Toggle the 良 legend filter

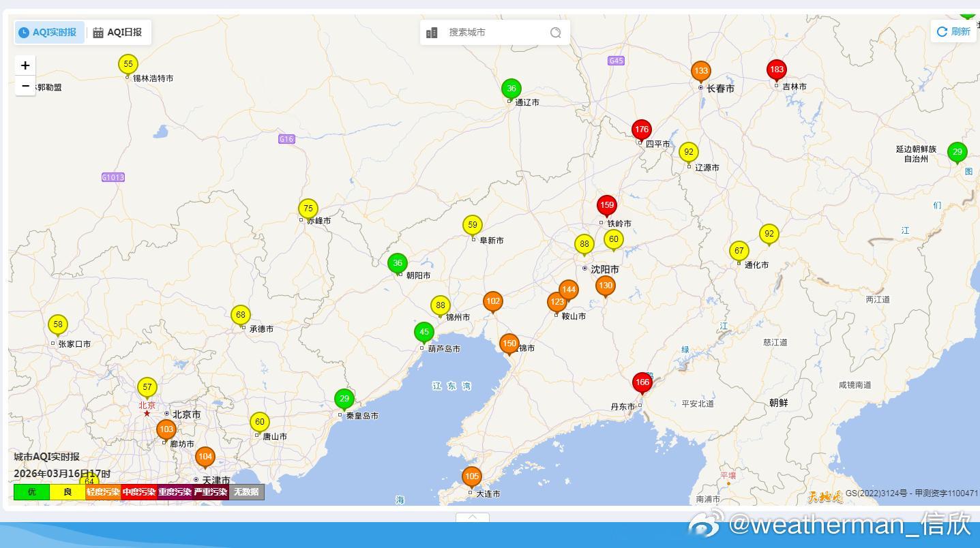point(67,491)
